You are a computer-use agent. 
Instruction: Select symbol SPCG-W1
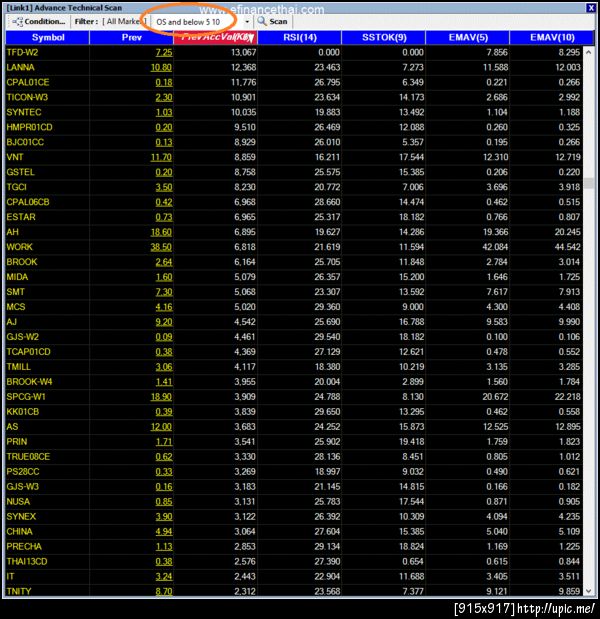tap(26, 397)
